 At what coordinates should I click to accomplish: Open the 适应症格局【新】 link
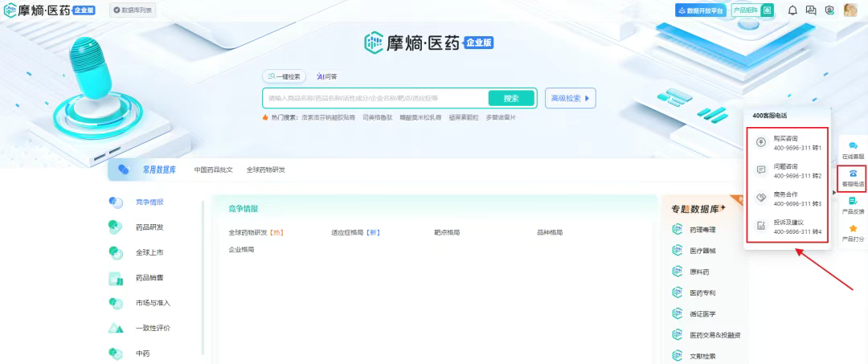[x=355, y=232]
